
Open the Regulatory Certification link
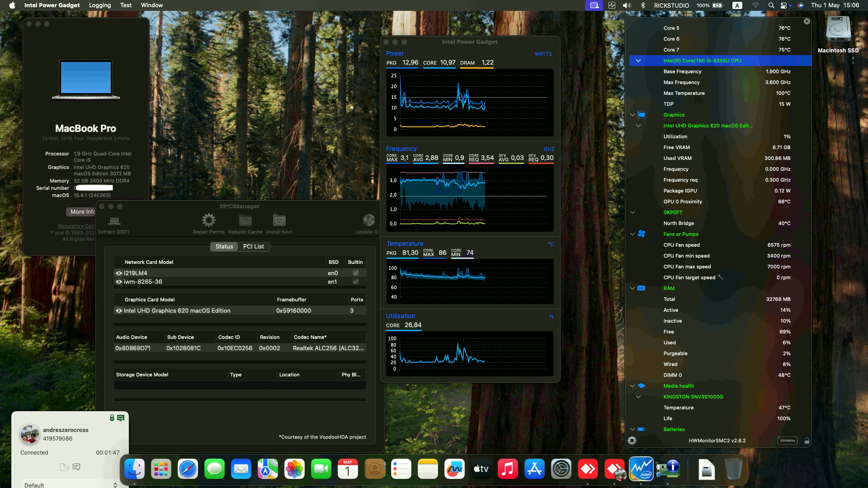(76, 225)
